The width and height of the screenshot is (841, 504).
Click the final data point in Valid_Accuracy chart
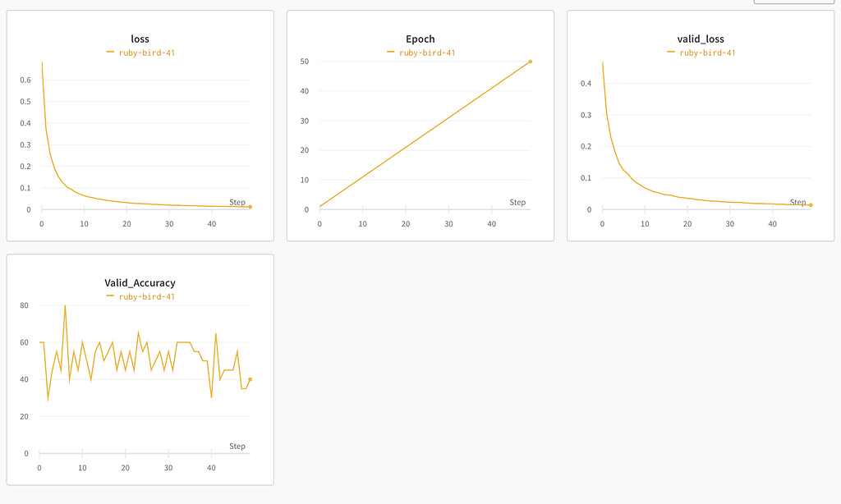250,379
